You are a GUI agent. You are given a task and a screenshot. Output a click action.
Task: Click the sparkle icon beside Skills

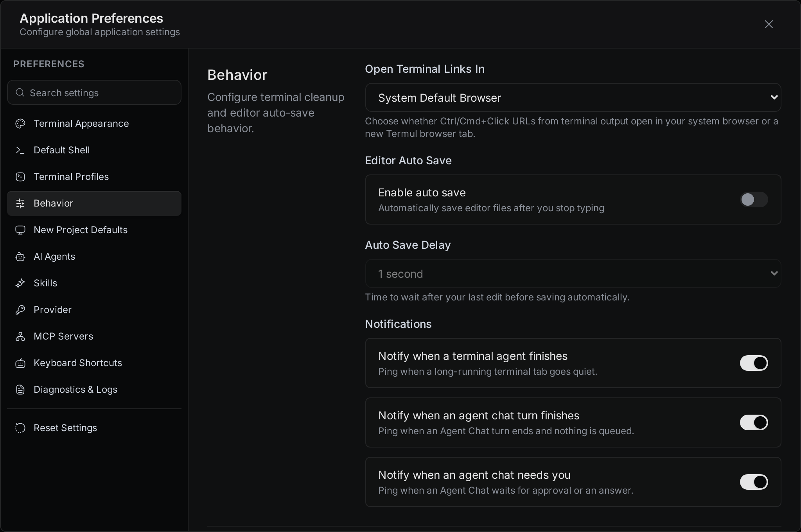pos(20,283)
